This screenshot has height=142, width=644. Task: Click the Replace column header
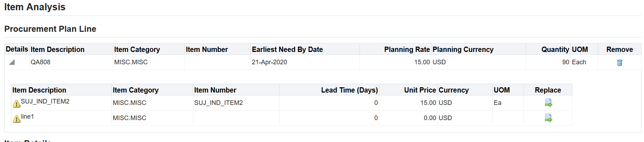tap(548, 90)
